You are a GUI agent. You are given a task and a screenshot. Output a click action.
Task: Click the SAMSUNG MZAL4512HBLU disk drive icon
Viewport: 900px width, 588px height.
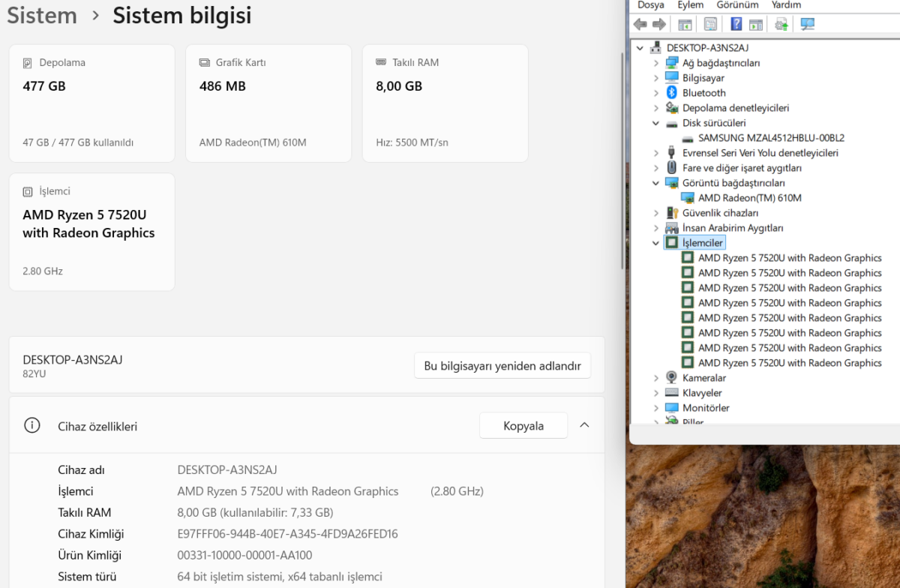coord(688,138)
